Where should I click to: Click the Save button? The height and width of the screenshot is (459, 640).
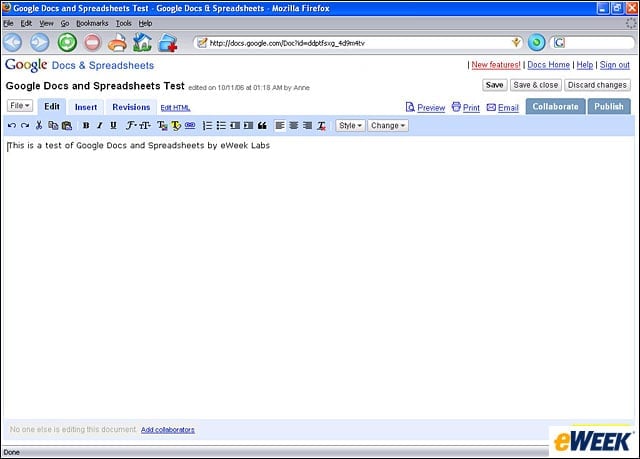tap(495, 85)
